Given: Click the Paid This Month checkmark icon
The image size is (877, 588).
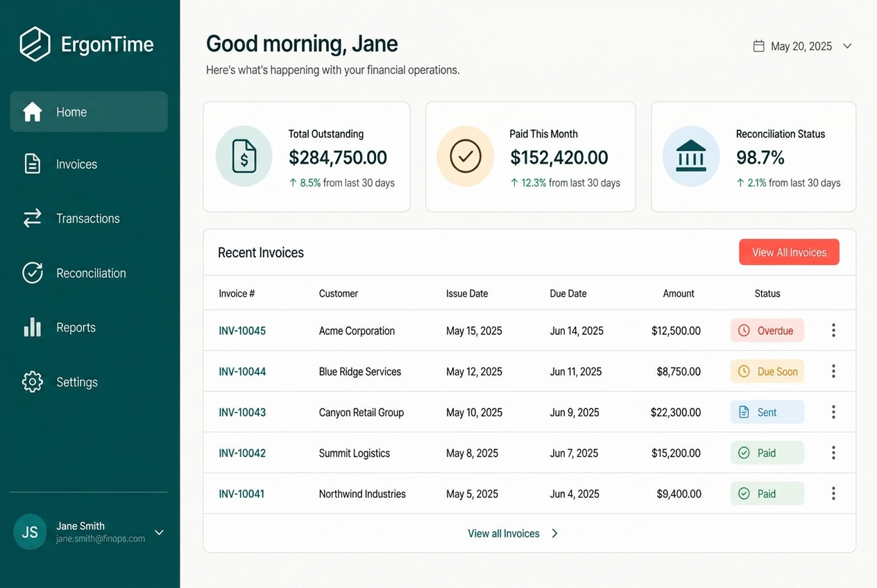Looking at the screenshot, I should click(x=466, y=156).
